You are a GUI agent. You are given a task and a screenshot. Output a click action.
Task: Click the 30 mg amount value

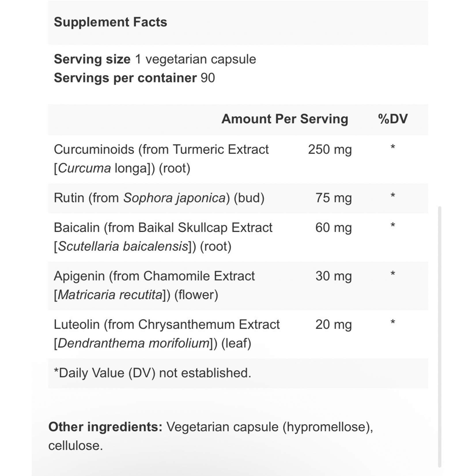click(333, 276)
